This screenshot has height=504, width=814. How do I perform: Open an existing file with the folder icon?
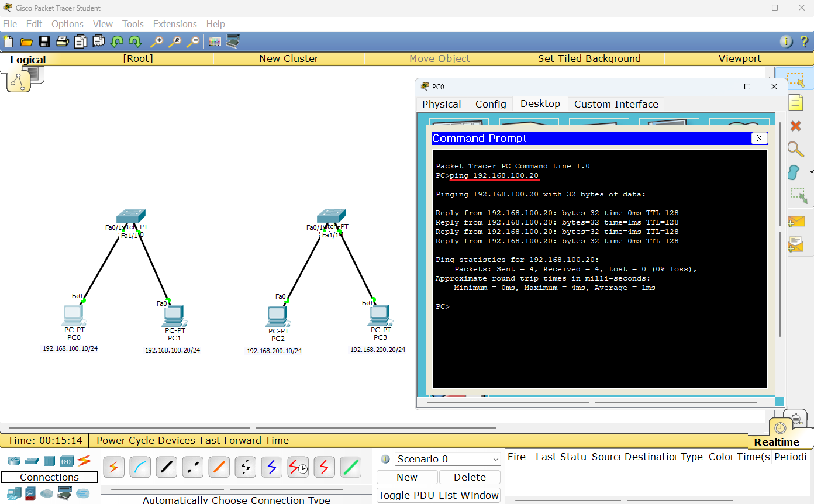coord(26,42)
